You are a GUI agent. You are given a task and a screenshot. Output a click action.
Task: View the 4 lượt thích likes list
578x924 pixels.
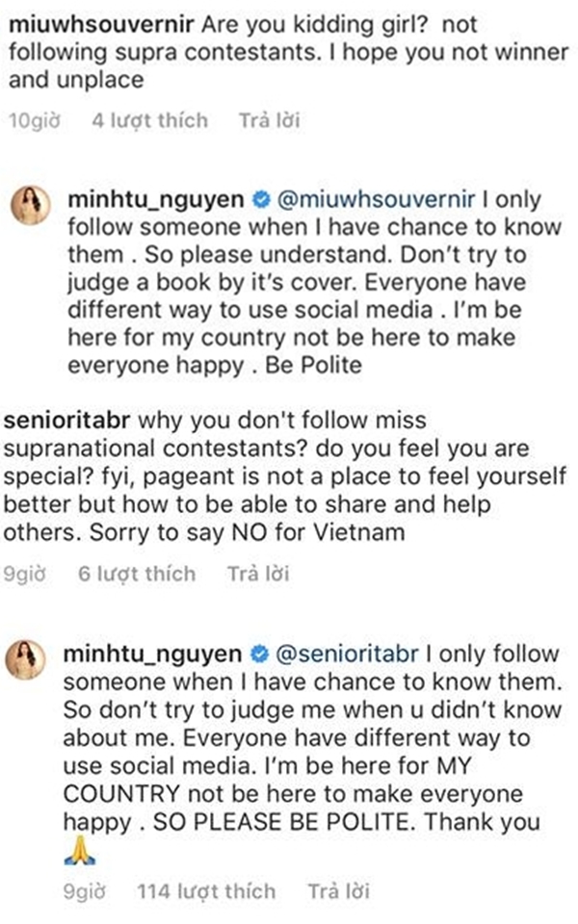(x=149, y=121)
